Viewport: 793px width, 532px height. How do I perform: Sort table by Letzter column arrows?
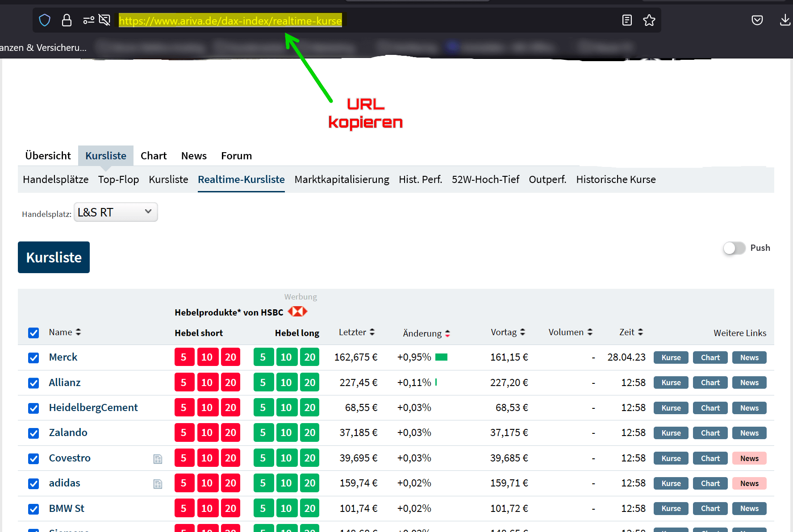coord(372,332)
